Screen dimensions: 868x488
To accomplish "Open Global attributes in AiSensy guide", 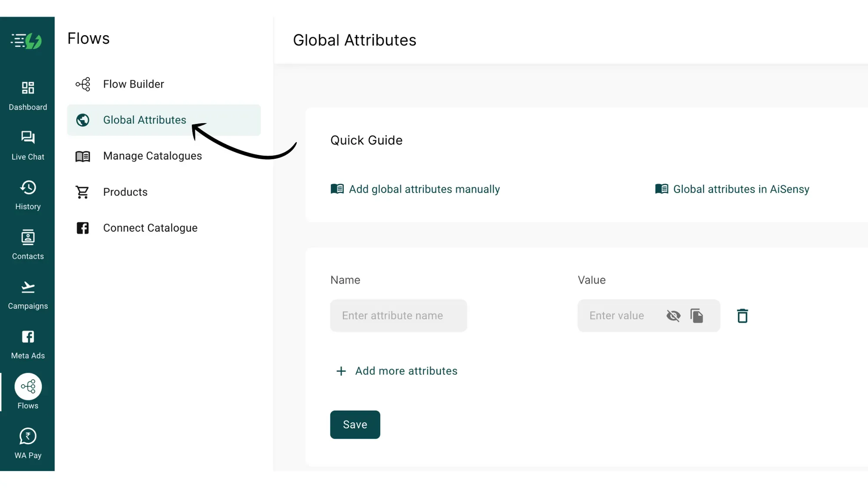I will (741, 189).
